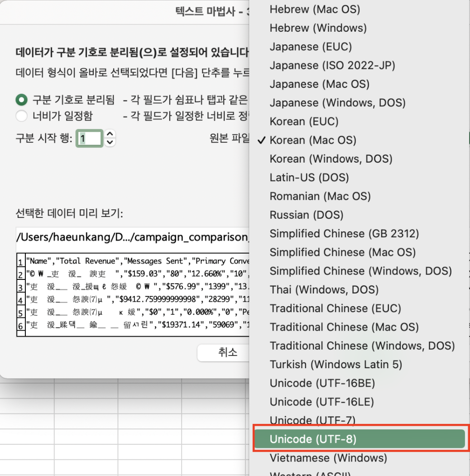This screenshot has height=476, width=470.
Task: Choose Simplified Chinese (Mac OS) encoding
Action: click(x=359, y=253)
